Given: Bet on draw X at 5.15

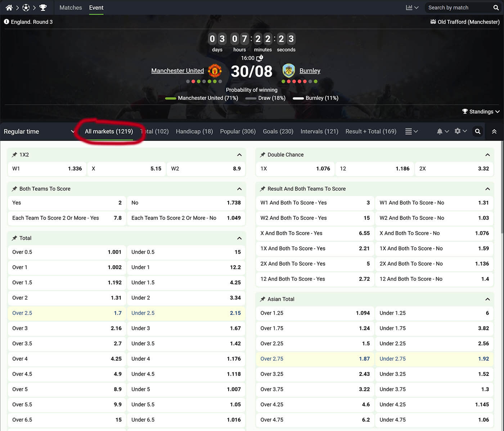Looking at the screenshot, I should coord(126,169).
